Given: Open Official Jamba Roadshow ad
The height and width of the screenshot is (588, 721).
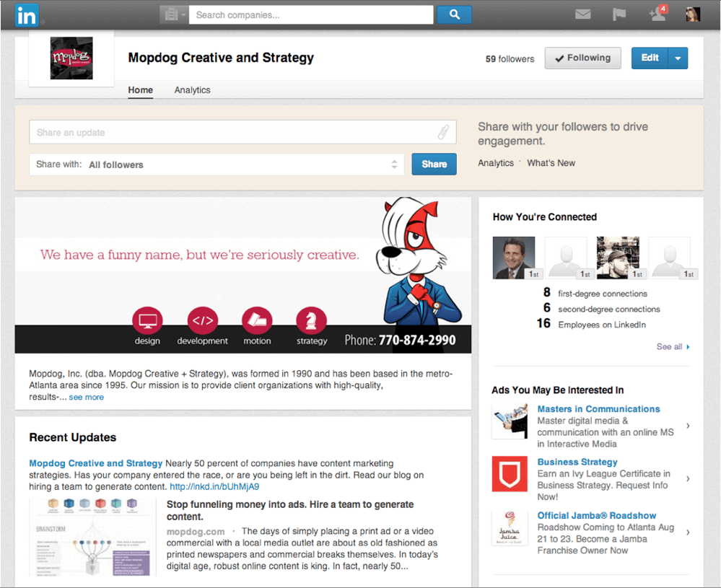Looking at the screenshot, I should (x=597, y=515).
